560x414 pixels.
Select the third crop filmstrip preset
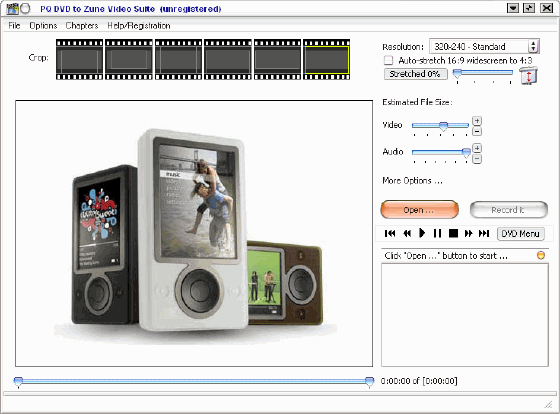pos(178,59)
